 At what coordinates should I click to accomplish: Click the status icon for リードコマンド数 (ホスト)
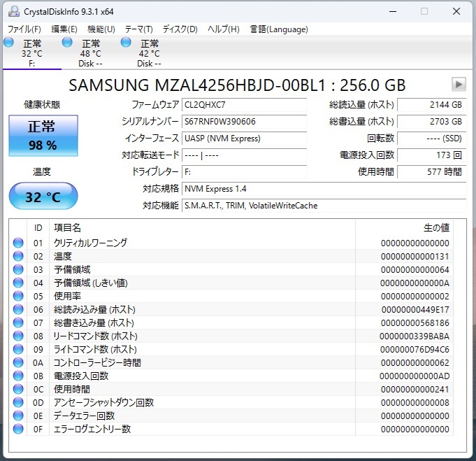[x=18, y=336]
